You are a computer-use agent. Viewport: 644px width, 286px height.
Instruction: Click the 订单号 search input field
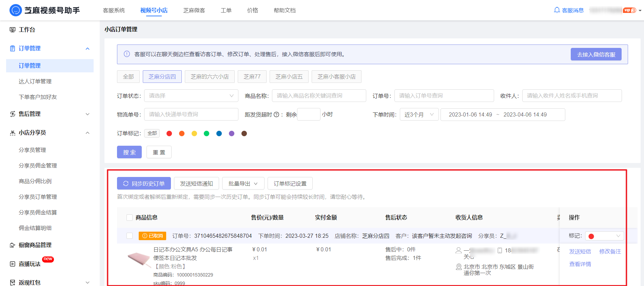(444, 96)
